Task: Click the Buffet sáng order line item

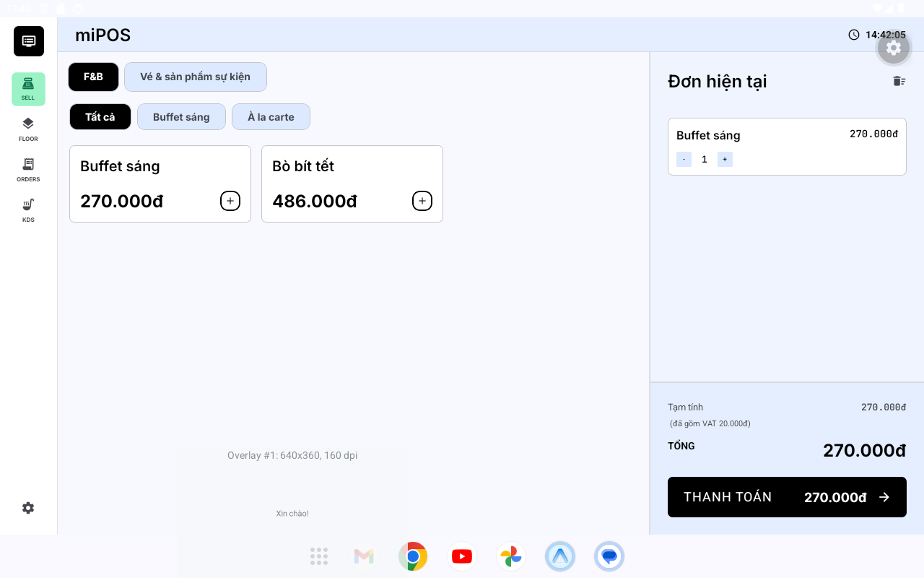Action: coord(787,147)
